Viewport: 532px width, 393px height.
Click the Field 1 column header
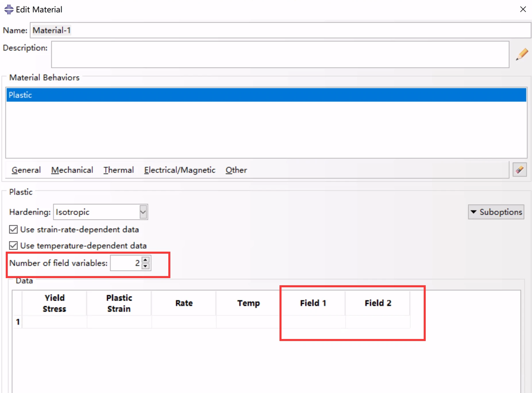click(313, 303)
